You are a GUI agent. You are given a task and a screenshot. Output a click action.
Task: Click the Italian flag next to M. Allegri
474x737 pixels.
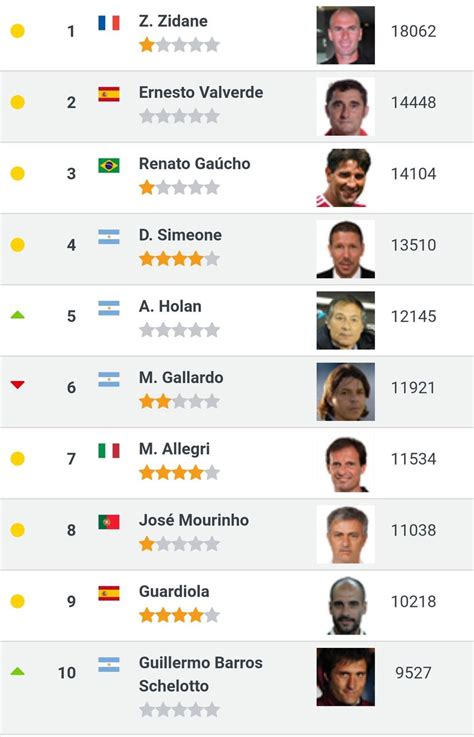(109, 450)
